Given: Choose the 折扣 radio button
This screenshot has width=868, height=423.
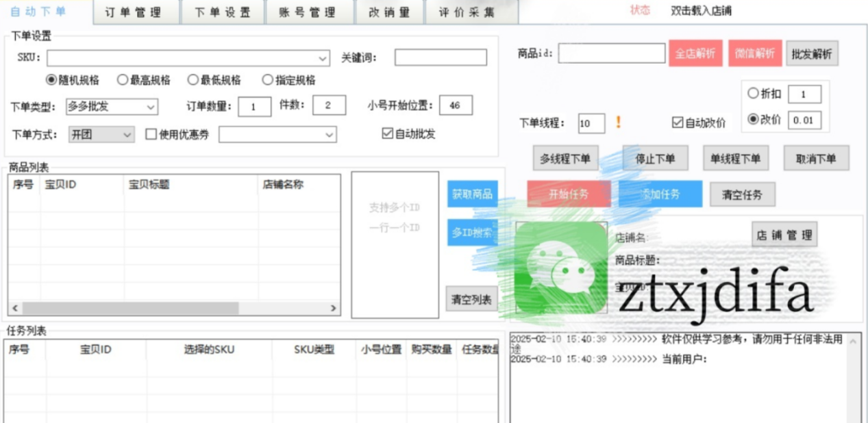Looking at the screenshot, I should pyautogui.click(x=754, y=94).
